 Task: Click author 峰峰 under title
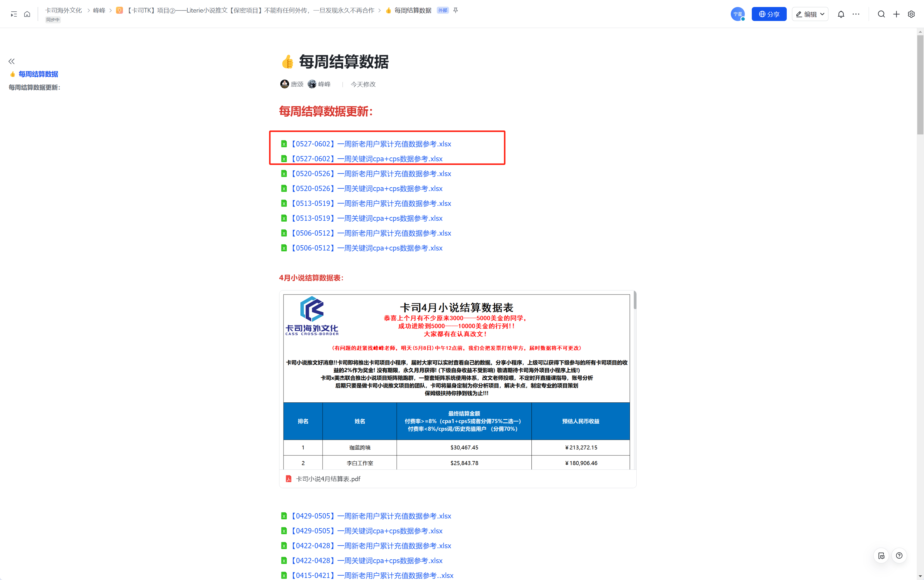pyautogui.click(x=319, y=84)
